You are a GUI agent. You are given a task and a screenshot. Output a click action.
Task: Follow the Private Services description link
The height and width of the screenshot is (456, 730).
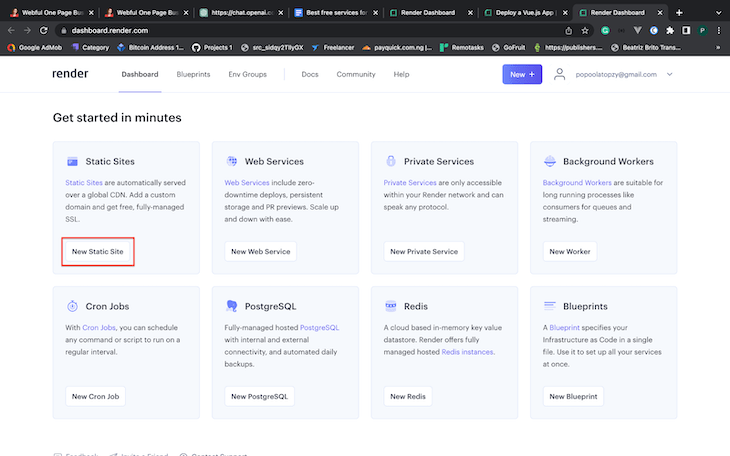410,183
